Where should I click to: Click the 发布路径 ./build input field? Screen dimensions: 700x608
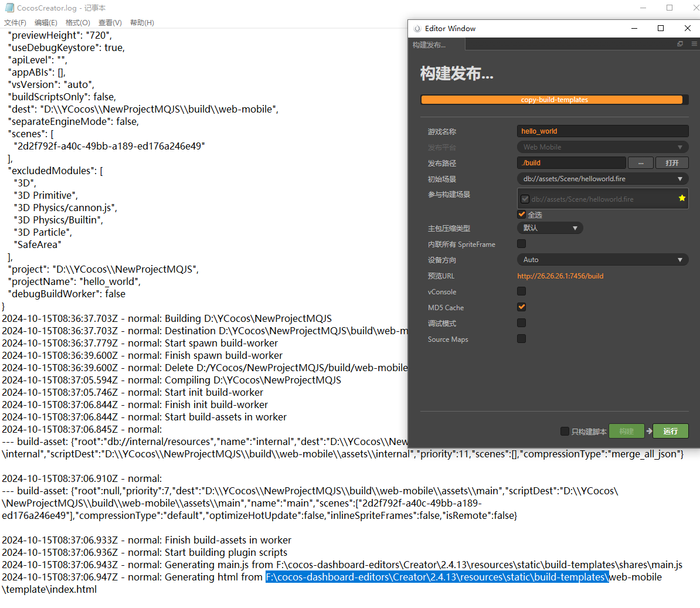pos(572,163)
